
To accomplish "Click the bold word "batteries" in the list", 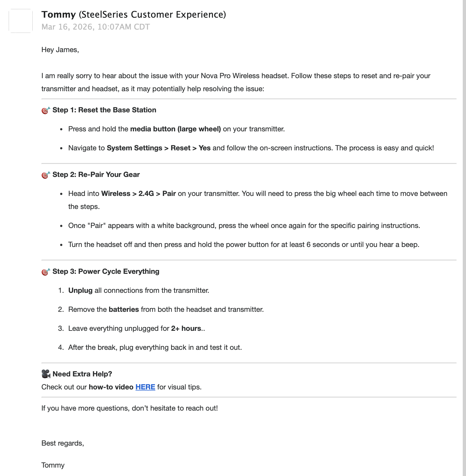I will click(x=124, y=309).
